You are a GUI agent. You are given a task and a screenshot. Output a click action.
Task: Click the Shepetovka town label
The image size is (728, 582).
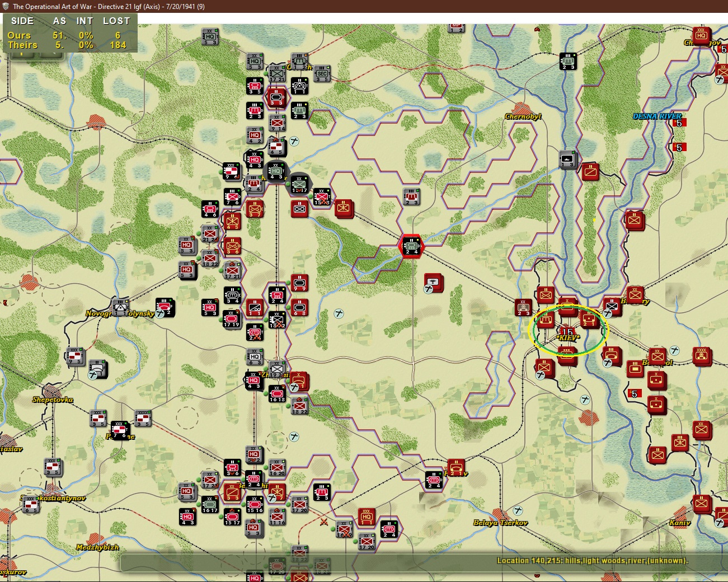(x=53, y=400)
